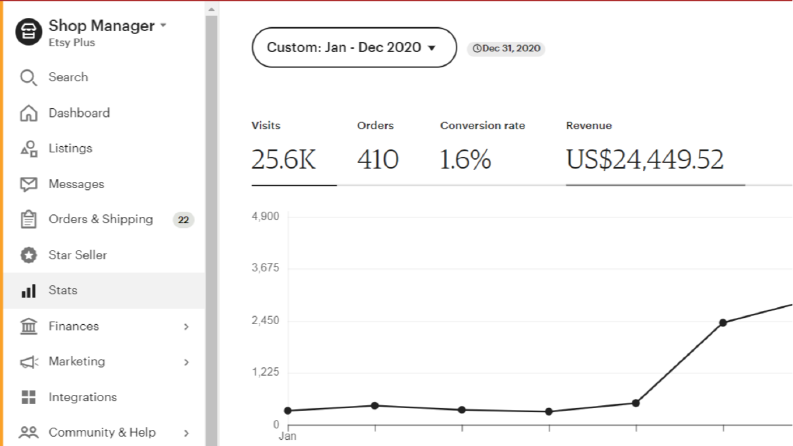This screenshot has height=446, width=793.
Task: Open the Custom: Jan - Dec 2020 date dropdown
Action: 354,48
